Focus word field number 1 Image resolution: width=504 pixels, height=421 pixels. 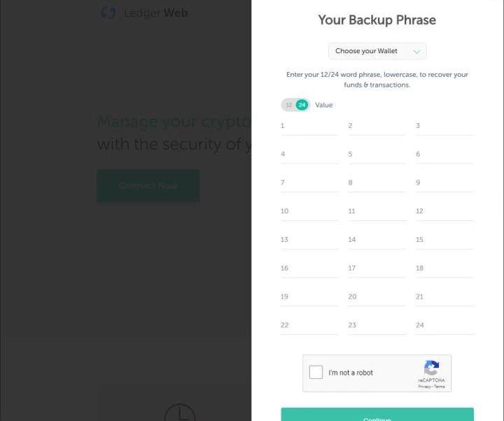click(x=309, y=126)
